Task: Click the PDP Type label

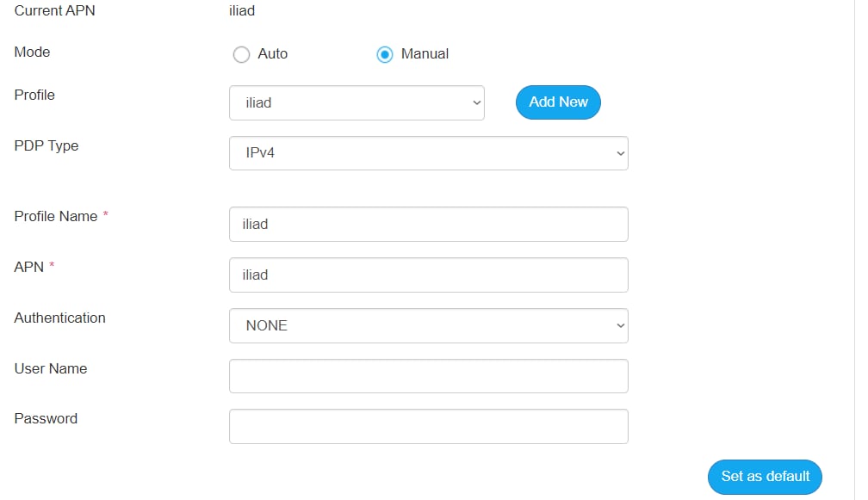Action: (x=46, y=146)
